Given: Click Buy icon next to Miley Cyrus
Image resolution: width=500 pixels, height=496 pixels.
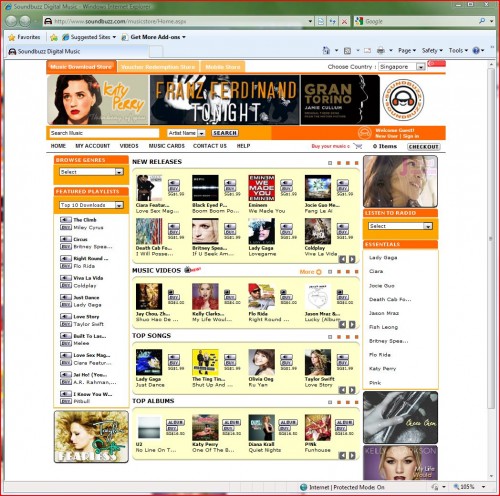Looking at the screenshot, I should point(65,227).
